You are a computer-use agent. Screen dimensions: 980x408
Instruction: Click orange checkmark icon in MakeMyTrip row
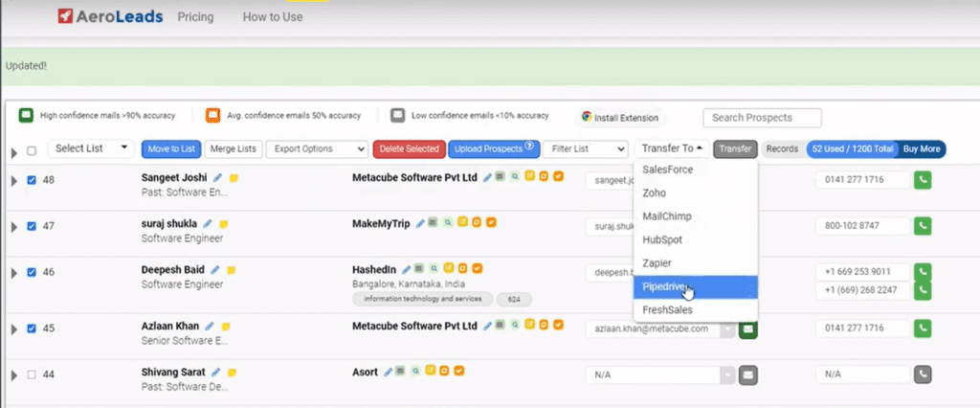[491, 222]
